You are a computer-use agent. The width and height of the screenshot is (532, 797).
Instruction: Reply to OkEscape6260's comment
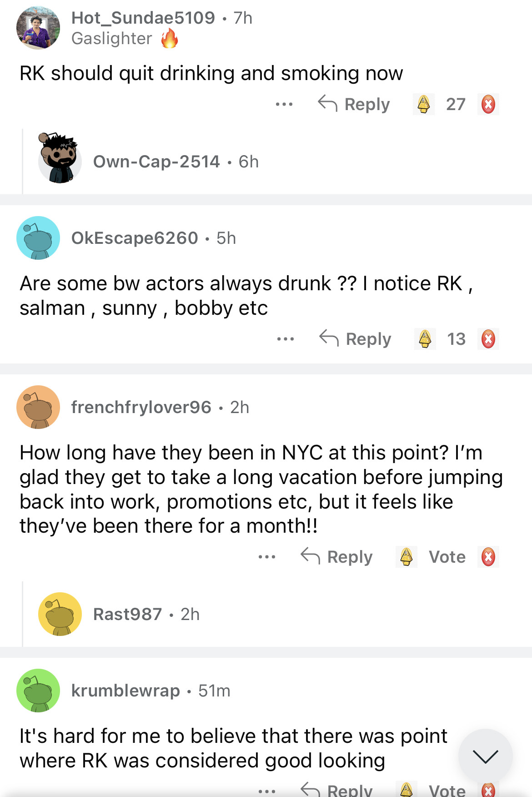355,339
